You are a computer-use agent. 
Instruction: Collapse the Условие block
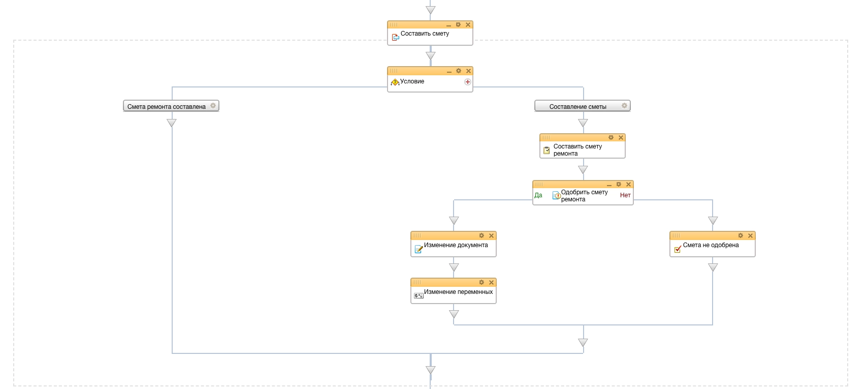tap(448, 72)
